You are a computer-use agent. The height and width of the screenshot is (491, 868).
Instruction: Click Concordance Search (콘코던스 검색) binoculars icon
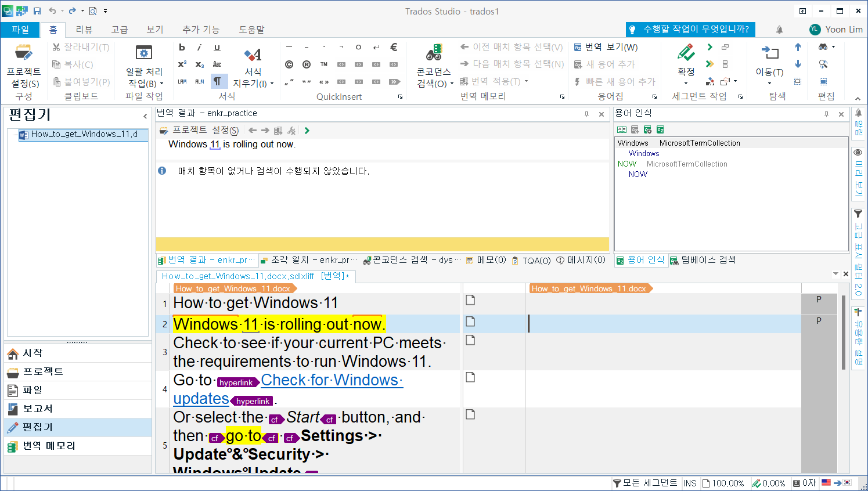(x=434, y=53)
